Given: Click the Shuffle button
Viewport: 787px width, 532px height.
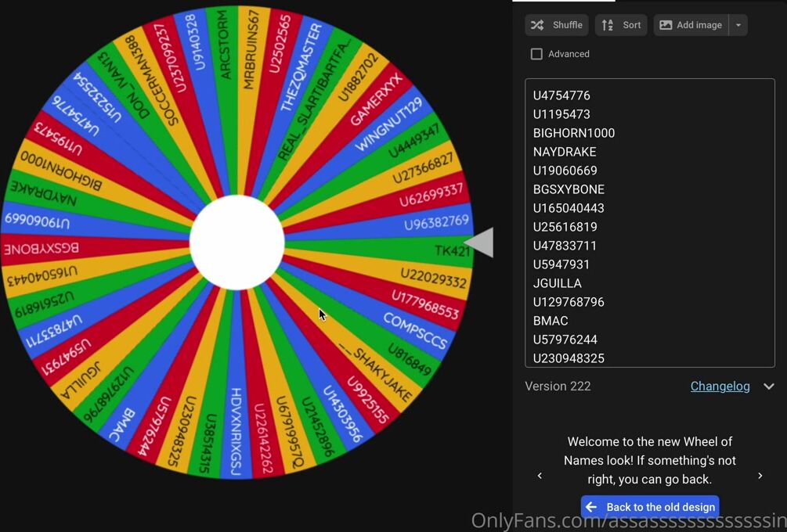Looking at the screenshot, I should tap(557, 25).
